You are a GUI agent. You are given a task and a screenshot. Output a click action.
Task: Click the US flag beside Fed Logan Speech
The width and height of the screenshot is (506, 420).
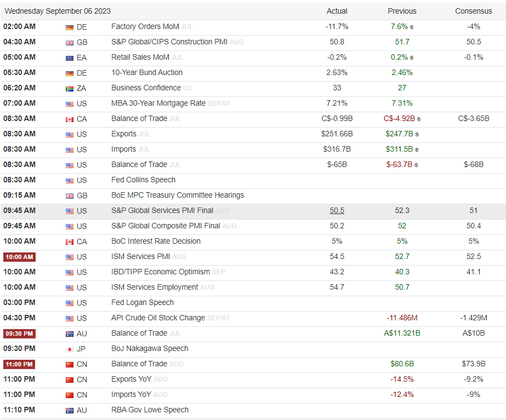click(x=70, y=303)
